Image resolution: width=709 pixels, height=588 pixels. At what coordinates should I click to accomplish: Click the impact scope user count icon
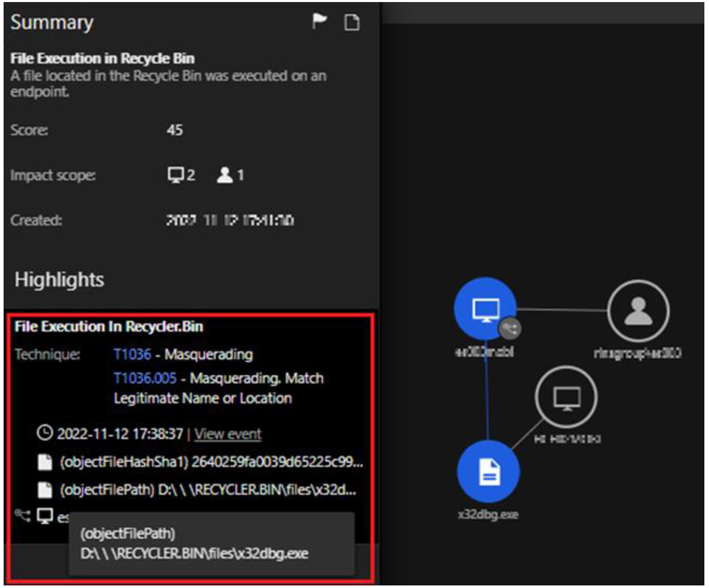[225, 175]
